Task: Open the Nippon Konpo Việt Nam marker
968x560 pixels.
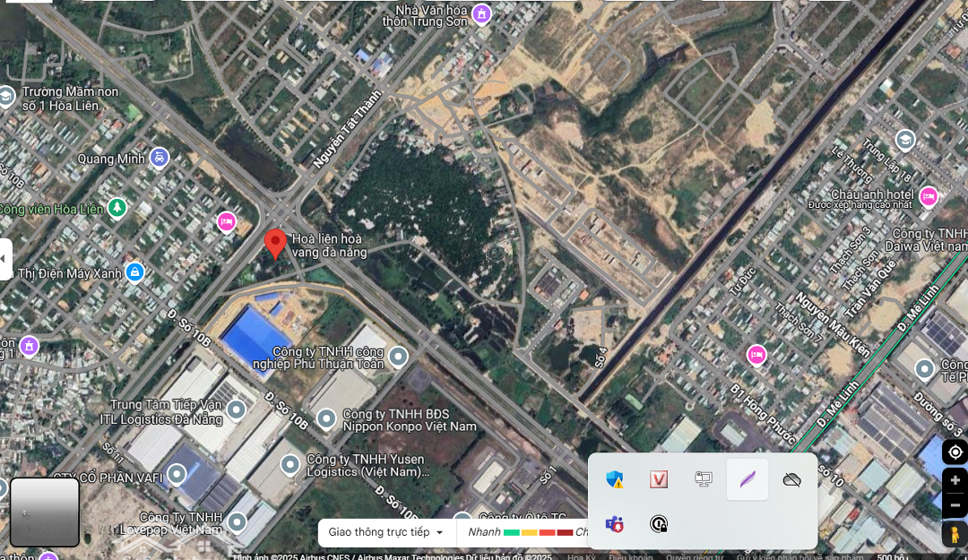Action: pyautogui.click(x=326, y=418)
